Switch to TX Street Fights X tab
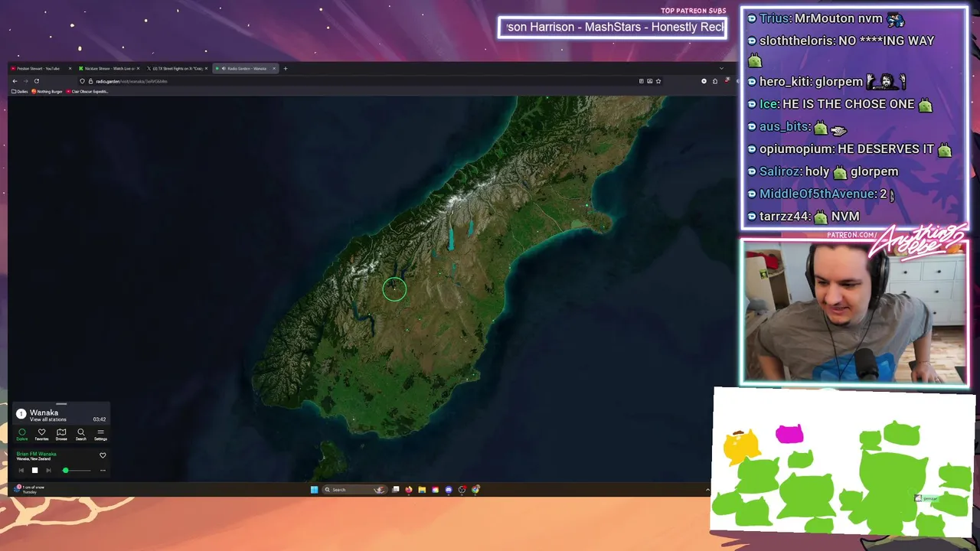Image resolution: width=980 pixels, height=551 pixels. [177, 69]
